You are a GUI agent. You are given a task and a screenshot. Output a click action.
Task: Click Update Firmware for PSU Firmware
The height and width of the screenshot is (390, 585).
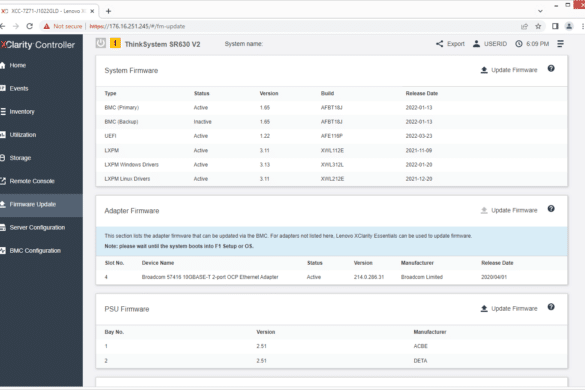(509, 309)
